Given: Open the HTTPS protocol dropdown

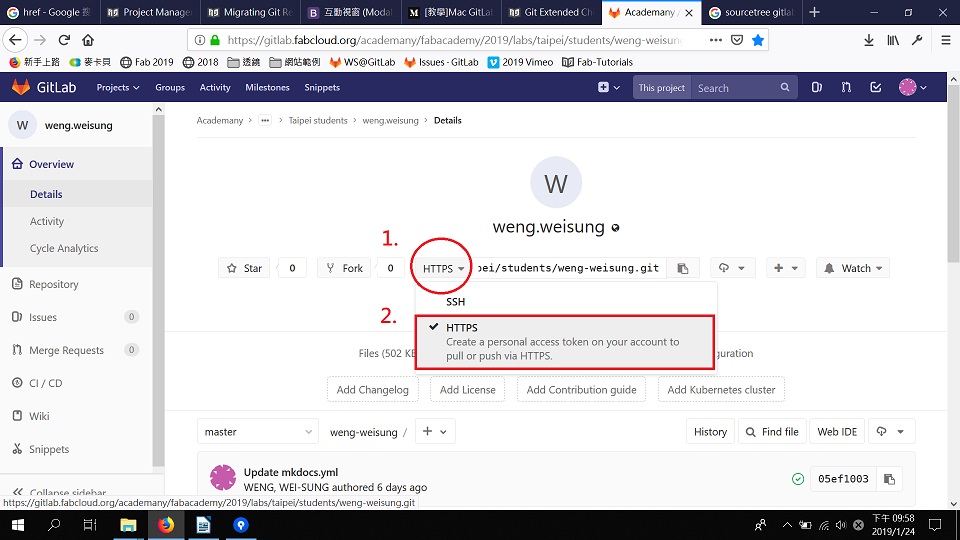Looking at the screenshot, I should click(443, 268).
